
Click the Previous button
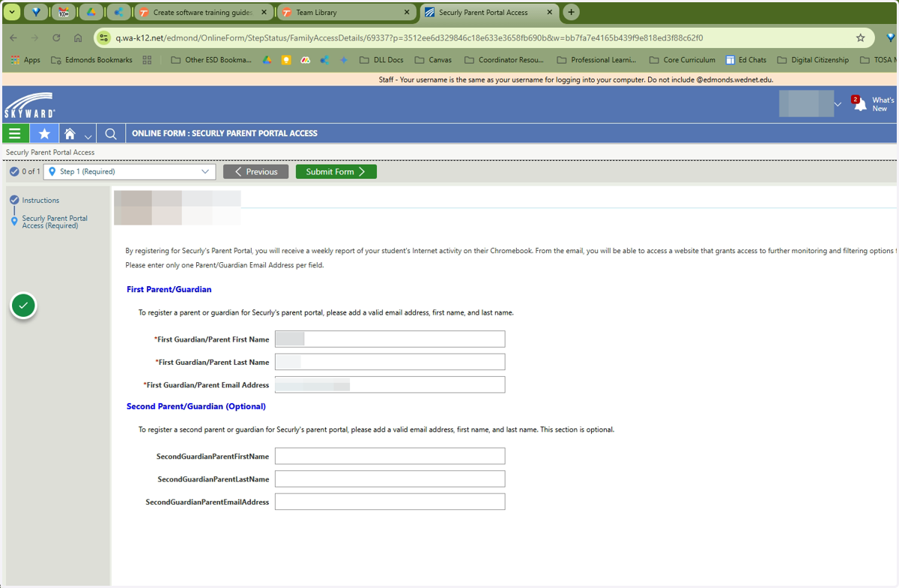click(x=255, y=172)
